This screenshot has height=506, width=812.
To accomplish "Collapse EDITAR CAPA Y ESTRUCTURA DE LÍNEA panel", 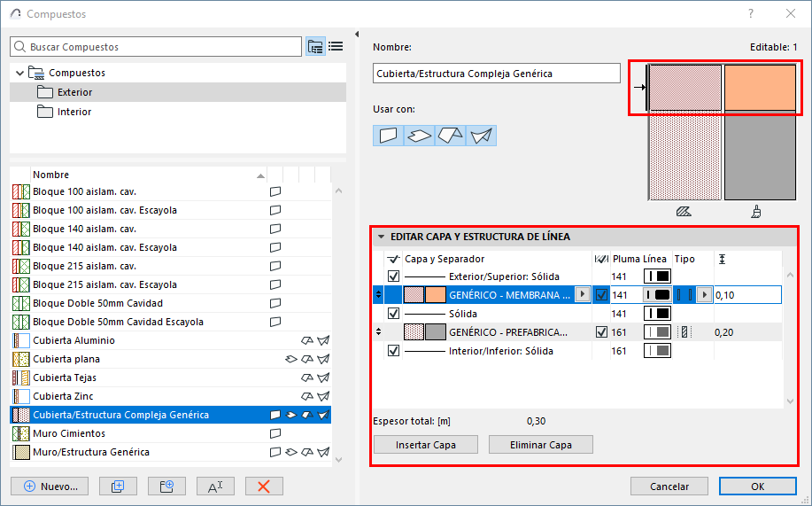I will (381, 237).
